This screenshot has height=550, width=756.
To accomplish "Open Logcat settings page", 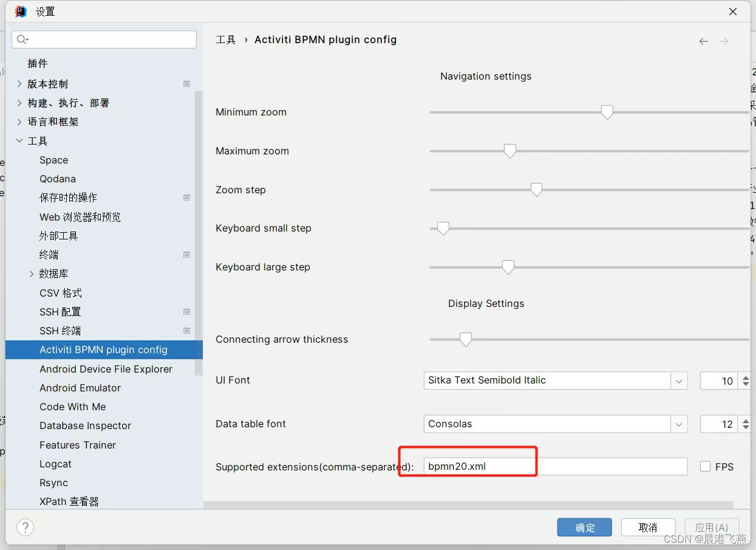I will coord(55,464).
